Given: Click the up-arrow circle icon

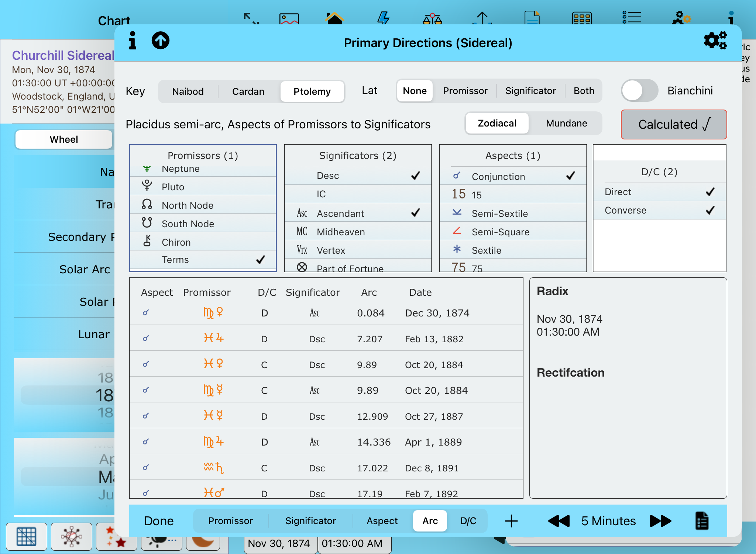Looking at the screenshot, I should click(x=161, y=41).
